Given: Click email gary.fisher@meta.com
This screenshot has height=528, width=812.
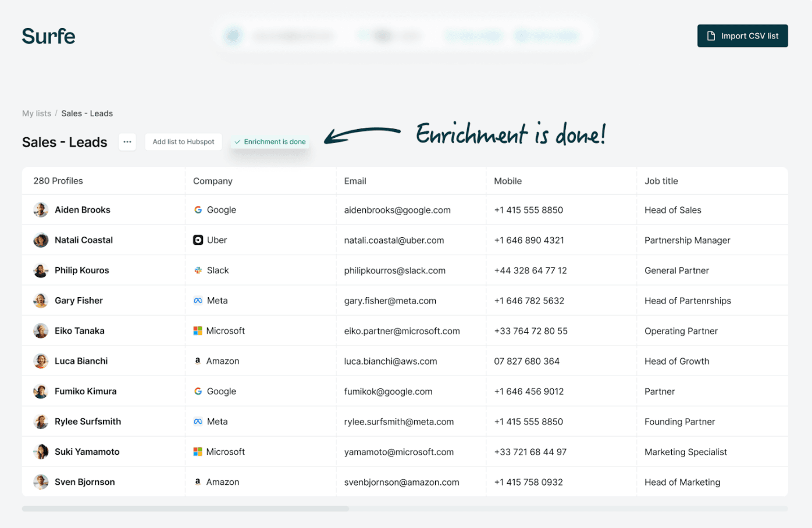Looking at the screenshot, I should [x=390, y=301].
